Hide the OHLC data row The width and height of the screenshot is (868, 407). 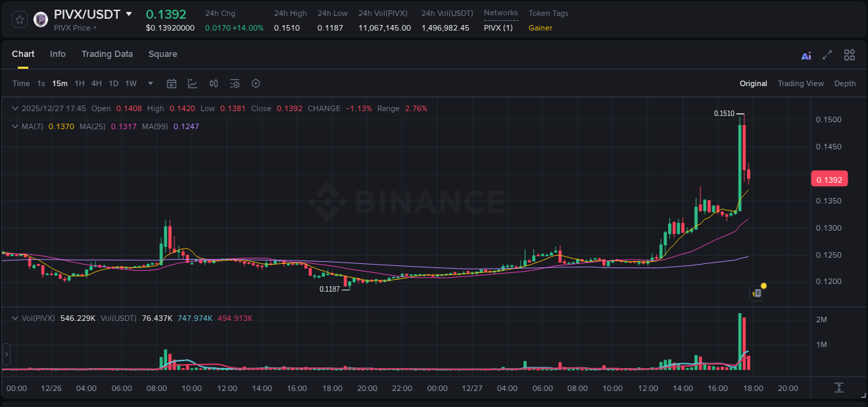coord(15,108)
